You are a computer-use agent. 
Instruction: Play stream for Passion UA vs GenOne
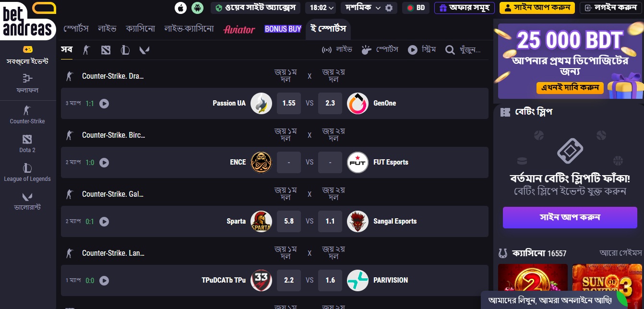point(104,103)
